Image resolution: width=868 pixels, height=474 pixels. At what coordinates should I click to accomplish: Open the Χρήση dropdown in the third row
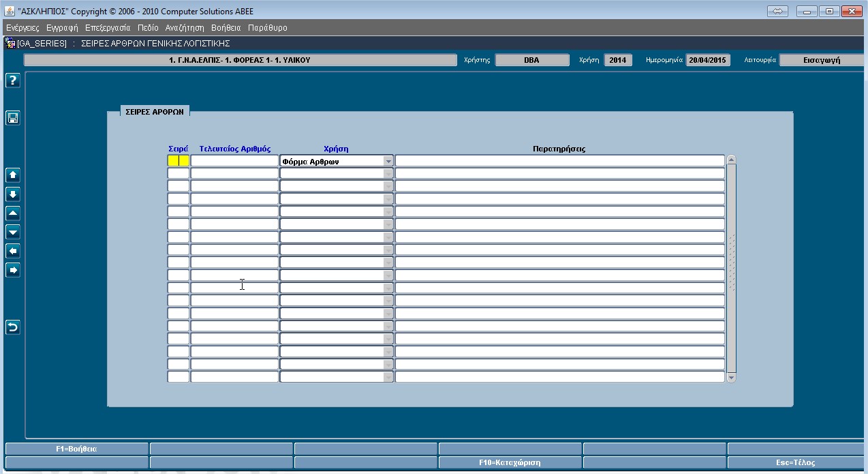coord(388,186)
